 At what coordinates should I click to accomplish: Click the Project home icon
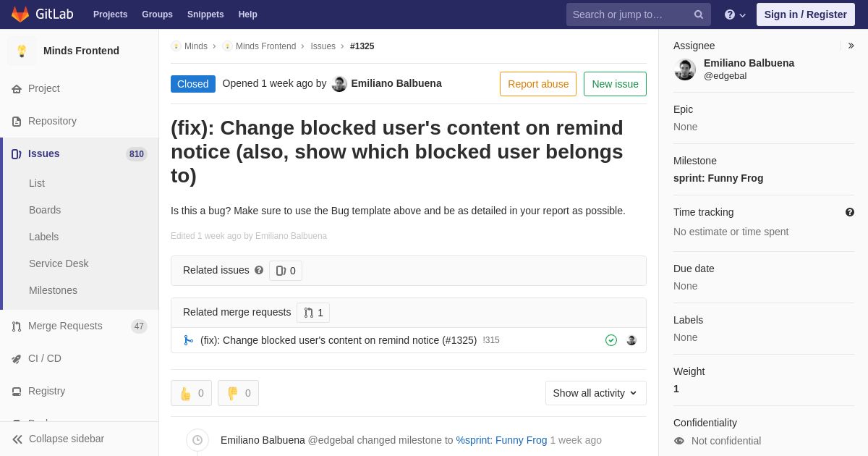(17, 89)
